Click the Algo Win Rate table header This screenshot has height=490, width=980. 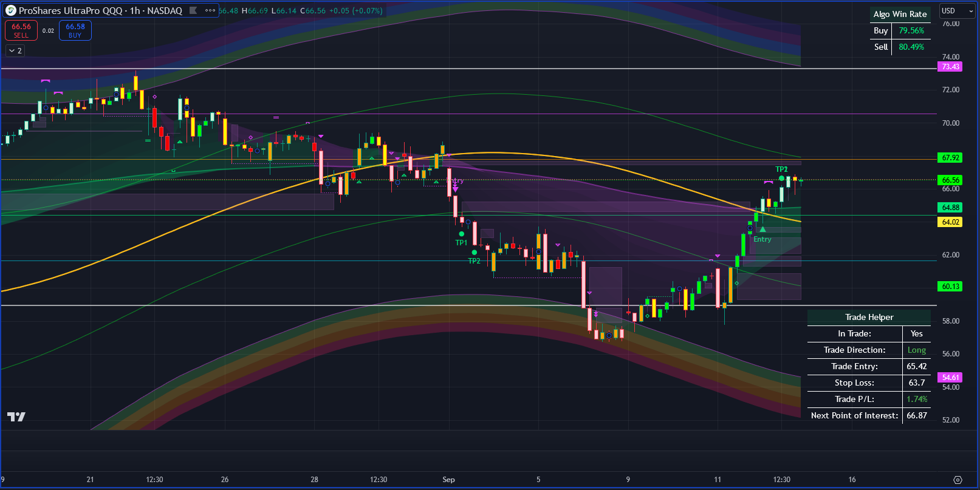coord(900,14)
